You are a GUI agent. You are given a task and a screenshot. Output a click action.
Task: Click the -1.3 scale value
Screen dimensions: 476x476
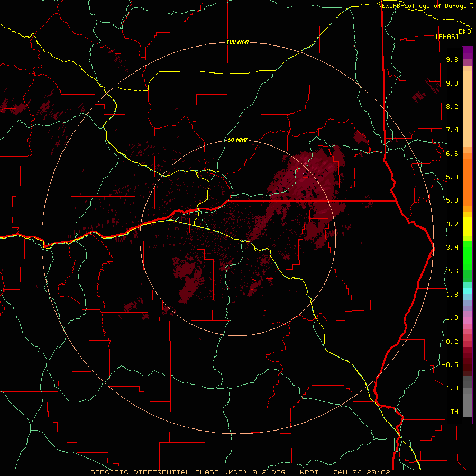(x=450, y=388)
